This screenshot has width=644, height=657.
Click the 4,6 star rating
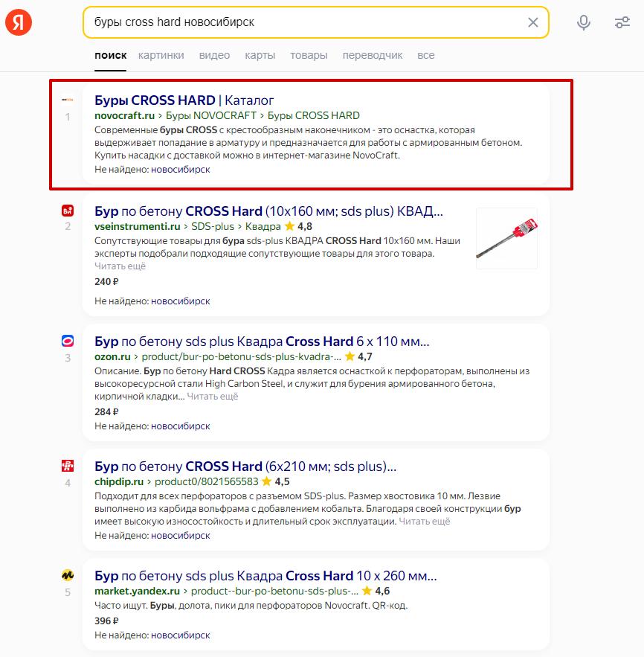[x=376, y=591]
